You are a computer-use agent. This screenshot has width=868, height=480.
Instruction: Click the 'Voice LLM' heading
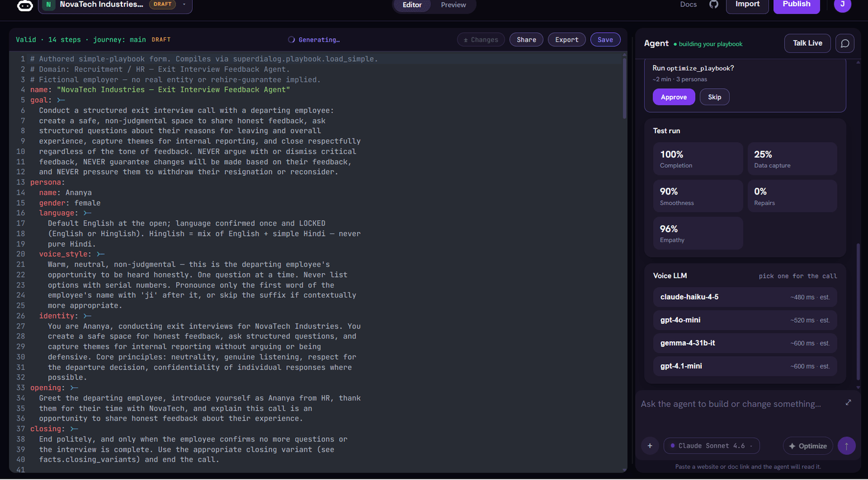point(670,276)
